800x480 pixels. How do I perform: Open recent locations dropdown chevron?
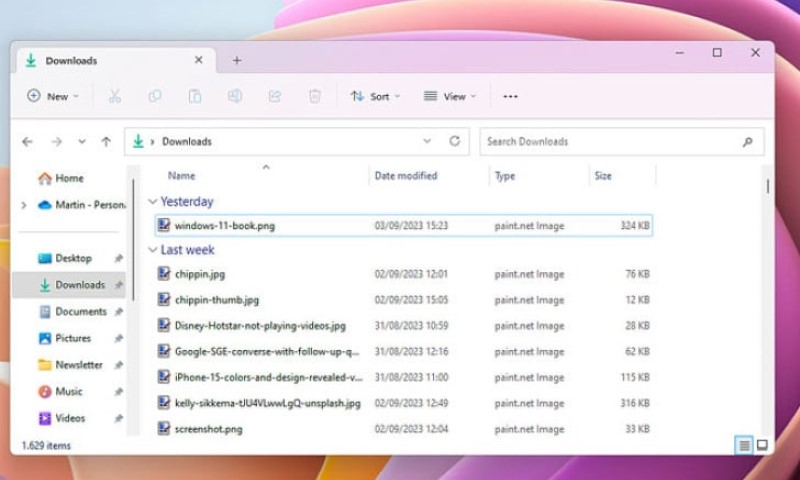(x=82, y=142)
